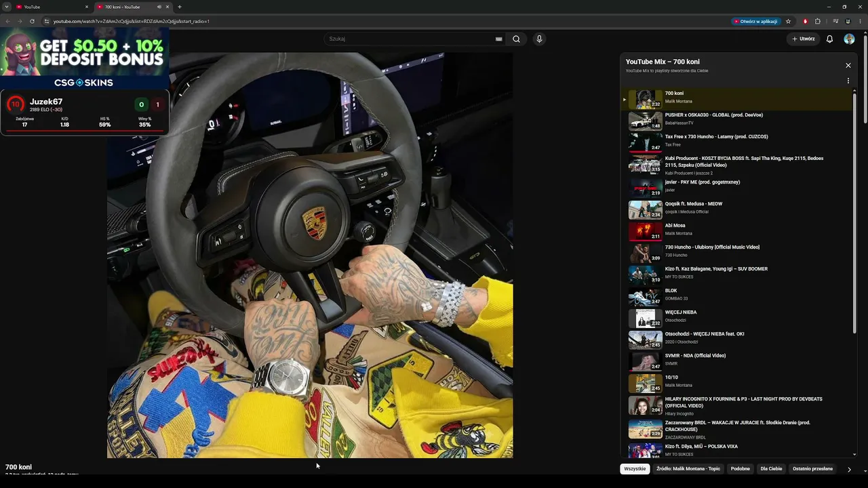
Task: Click the 'YouTube Mix – 700 koni' title
Action: tap(663, 62)
